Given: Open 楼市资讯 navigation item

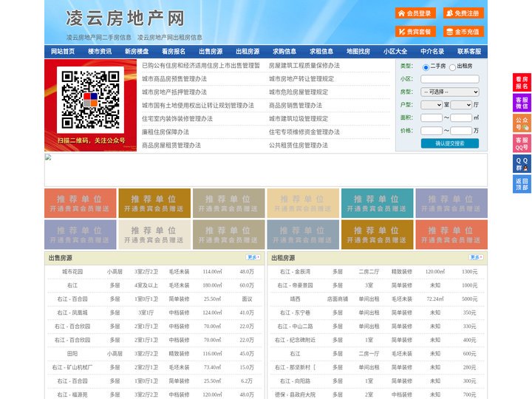Looking at the screenshot, I should [x=100, y=52].
